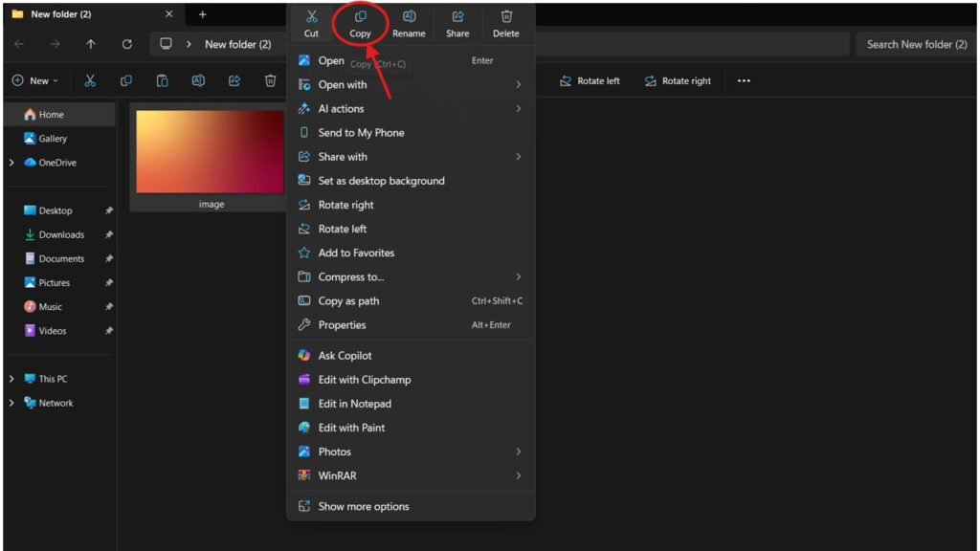The height and width of the screenshot is (551, 980).
Task: Click the See more ellipsis in toolbar
Action: point(744,81)
